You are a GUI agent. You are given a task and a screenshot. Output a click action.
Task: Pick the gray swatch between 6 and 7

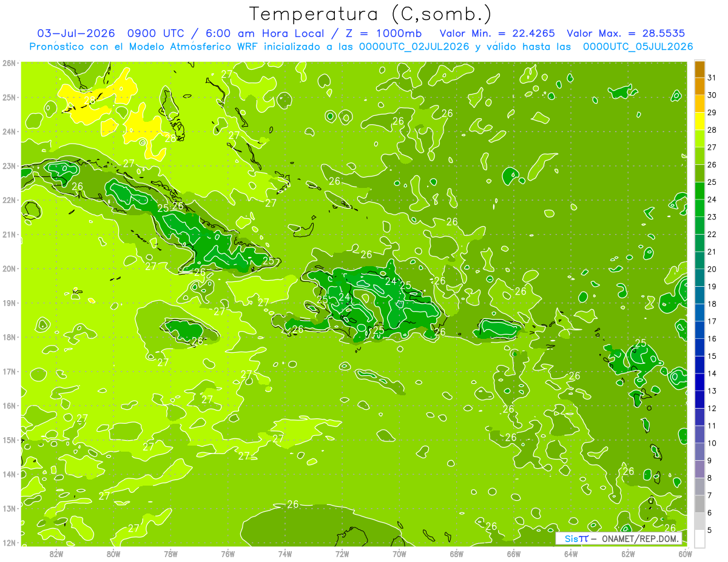pyautogui.click(x=699, y=504)
